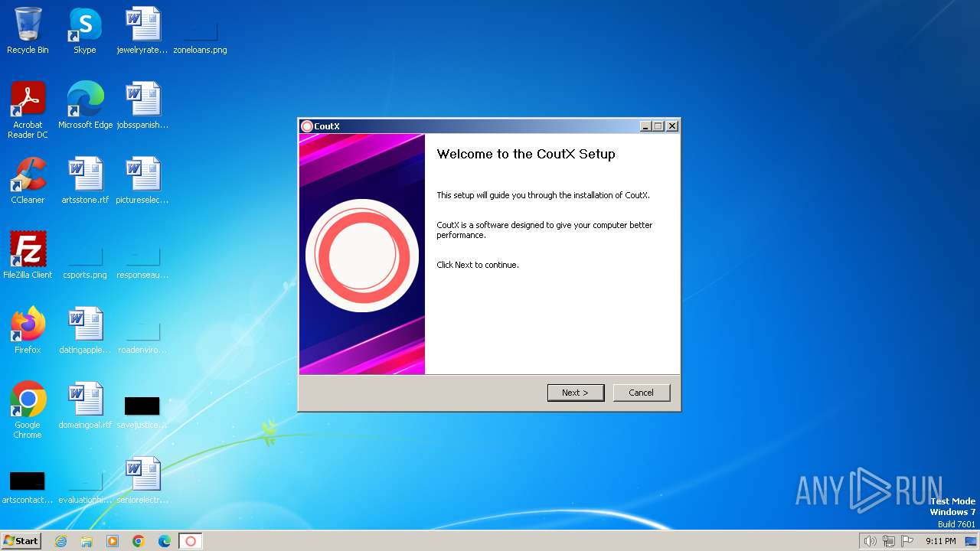Select Microsoft Edge desktop shortcut

click(x=85, y=106)
